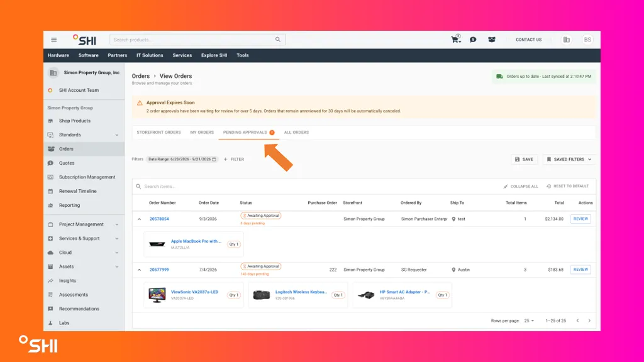Open the Software menu

click(88, 55)
